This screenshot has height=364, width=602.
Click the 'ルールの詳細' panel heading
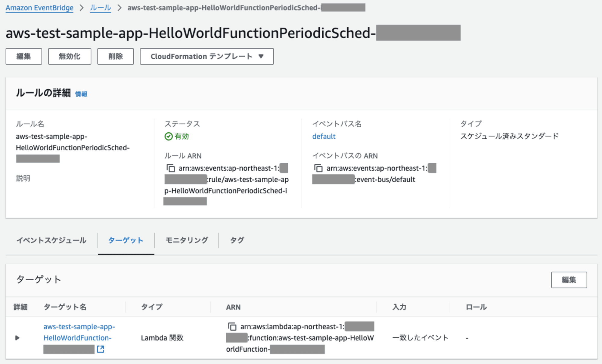pyautogui.click(x=43, y=93)
